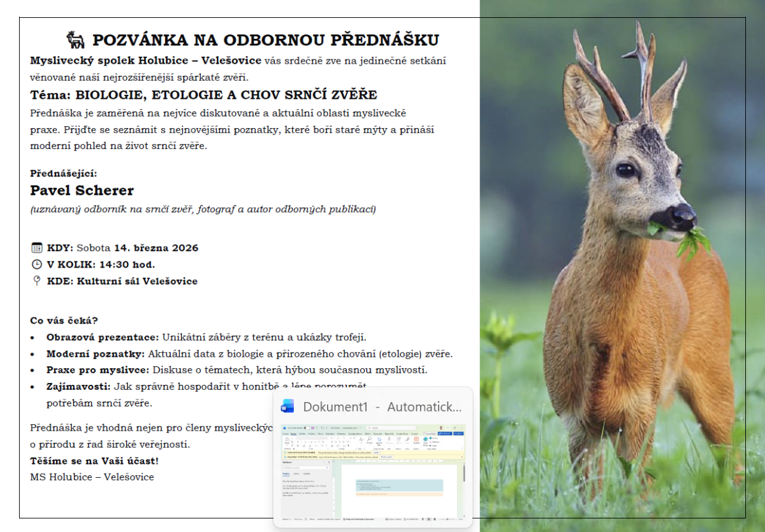765x532 pixels.
Task: Click the deer icon beside the invitation heading
Action: click(75, 40)
